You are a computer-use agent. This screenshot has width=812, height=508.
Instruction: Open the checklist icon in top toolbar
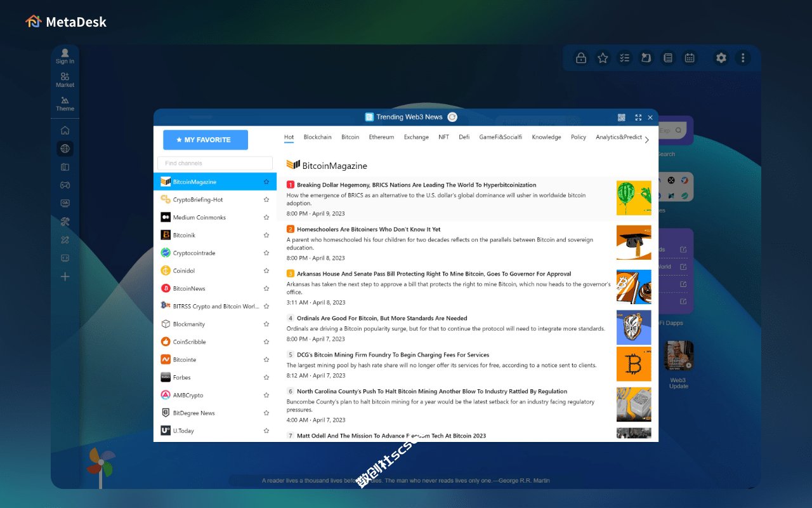[625, 58]
